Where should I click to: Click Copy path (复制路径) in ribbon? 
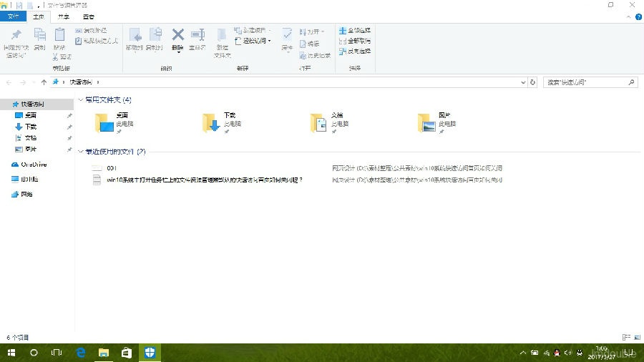91,31
